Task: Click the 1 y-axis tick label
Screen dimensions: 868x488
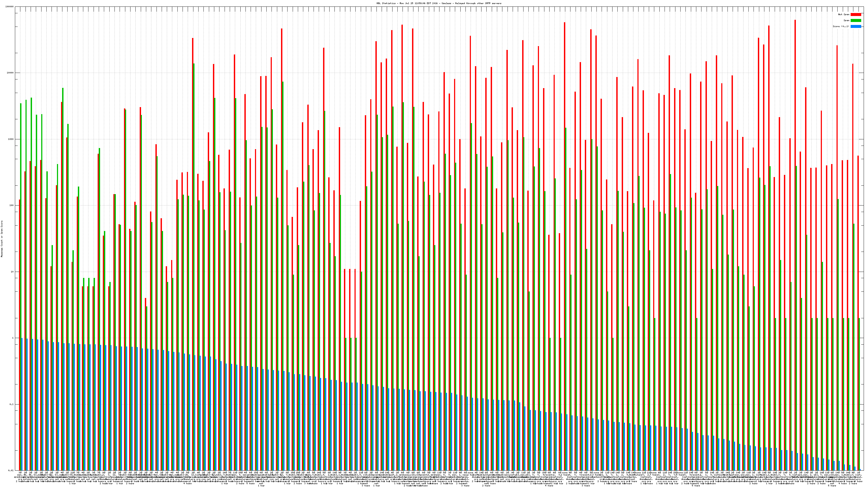Action: [x=13, y=338]
